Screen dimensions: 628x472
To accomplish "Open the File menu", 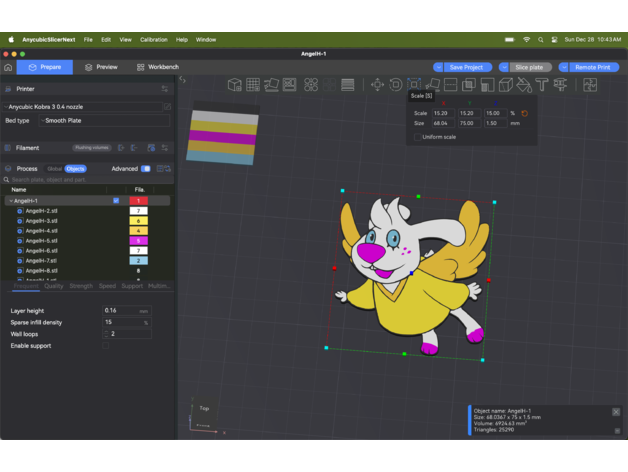I will coord(88,40).
